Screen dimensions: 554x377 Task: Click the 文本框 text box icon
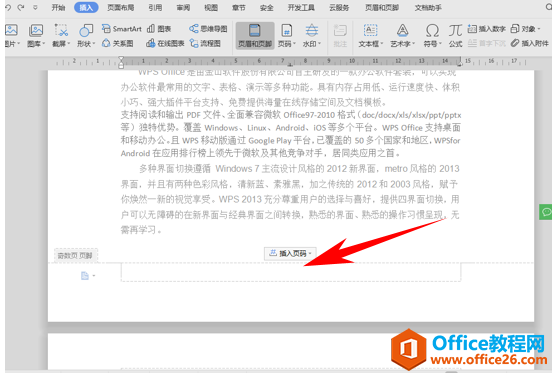(x=370, y=31)
